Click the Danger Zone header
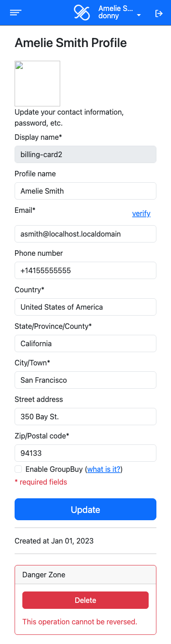 pos(85,575)
